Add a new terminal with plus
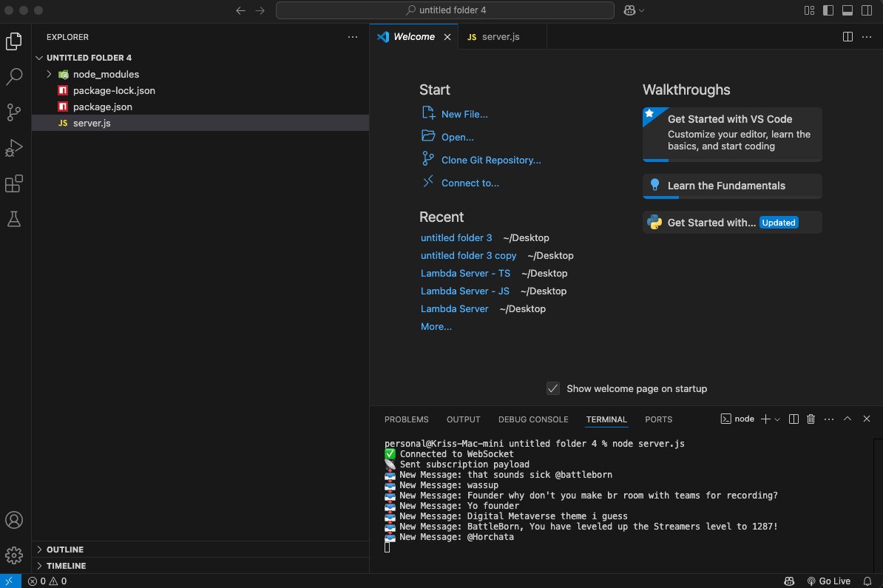This screenshot has height=588, width=883. (x=765, y=419)
